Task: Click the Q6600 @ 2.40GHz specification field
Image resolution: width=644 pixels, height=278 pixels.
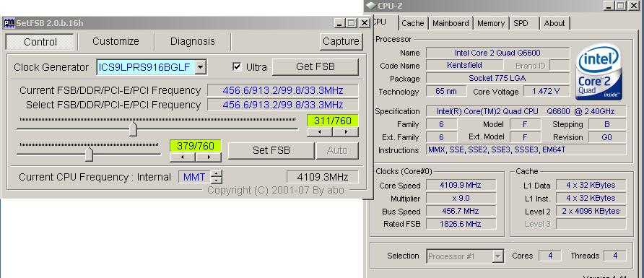Action: pyautogui.click(x=526, y=111)
